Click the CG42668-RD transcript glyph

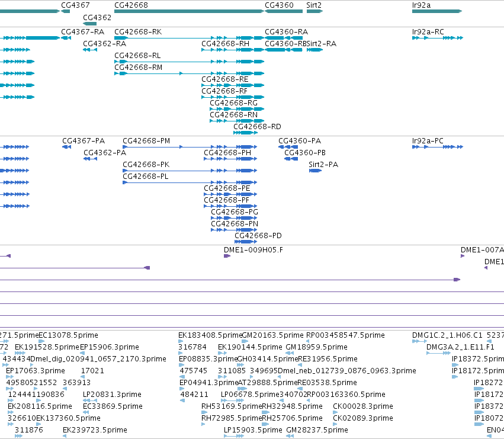coord(246,133)
